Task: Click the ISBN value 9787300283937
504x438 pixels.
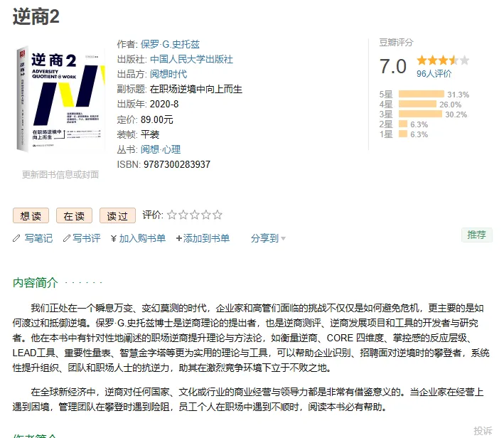Action: (x=177, y=164)
